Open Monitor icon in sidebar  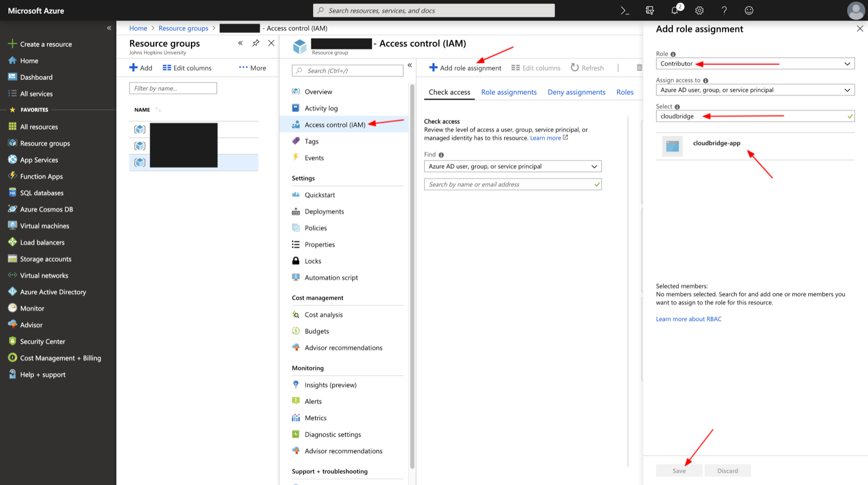coord(12,308)
